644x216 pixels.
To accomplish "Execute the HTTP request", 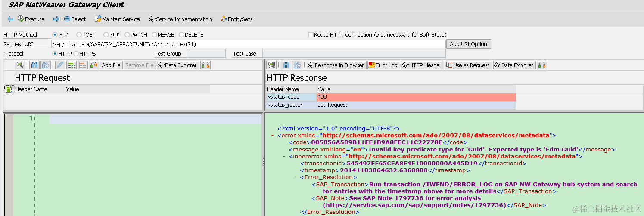I will (31, 19).
